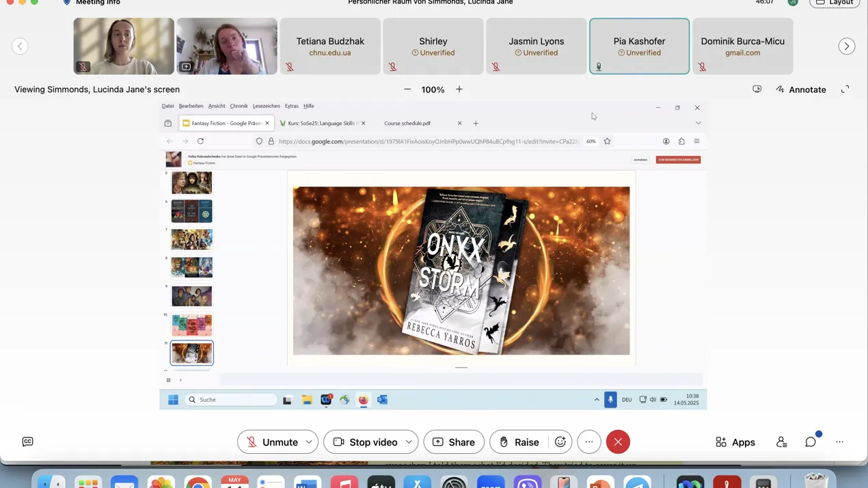Viewport: 868px width, 488px height.
Task: Click the Annotate button
Action: [801, 90]
